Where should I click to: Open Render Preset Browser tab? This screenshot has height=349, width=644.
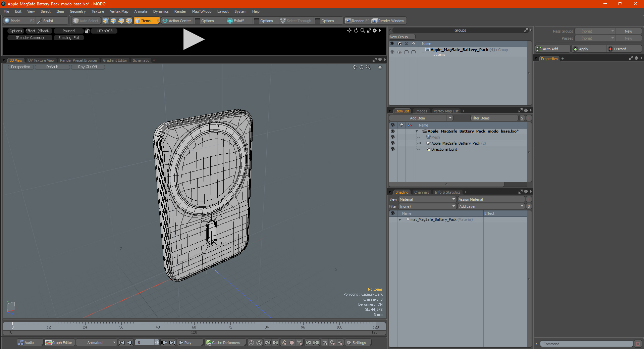point(78,60)
